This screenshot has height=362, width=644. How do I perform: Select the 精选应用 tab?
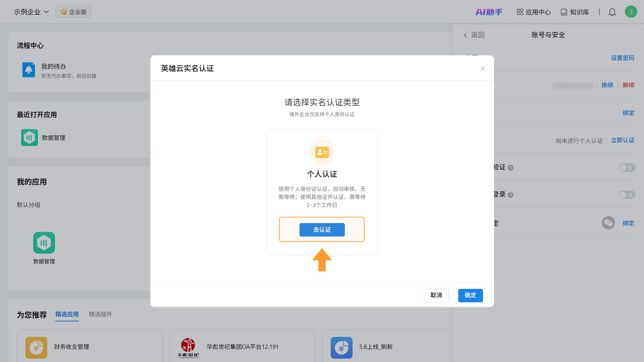pyautogui.click(x=67, y=314)
